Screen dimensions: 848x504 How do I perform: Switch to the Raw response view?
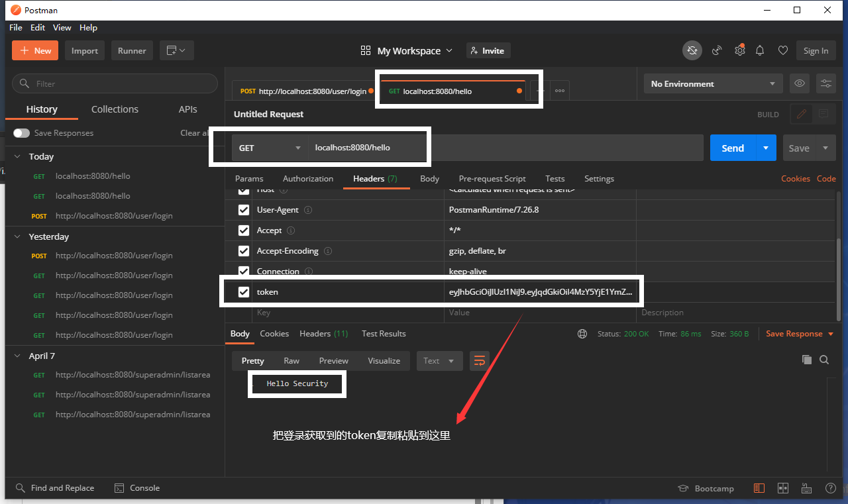pyautogui.click(x=291, y=361)
